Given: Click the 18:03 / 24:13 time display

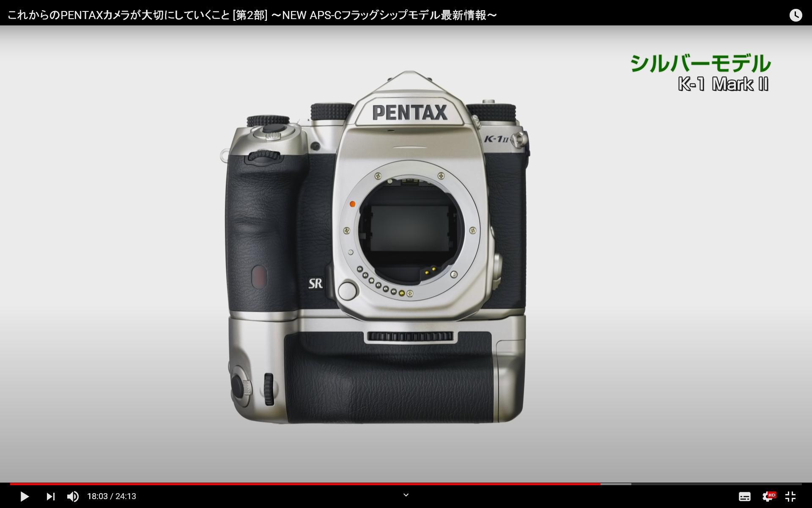Looking at the screenshot, I should (x=112, y=496).
